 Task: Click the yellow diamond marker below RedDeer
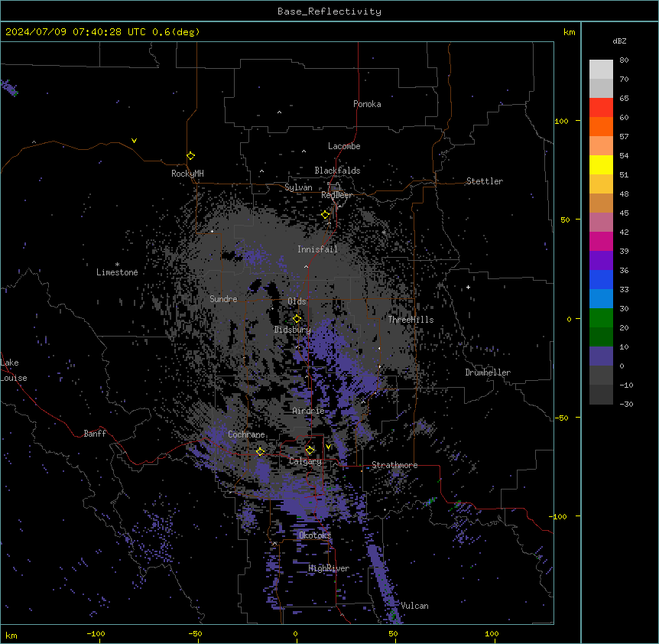(326, 215)
